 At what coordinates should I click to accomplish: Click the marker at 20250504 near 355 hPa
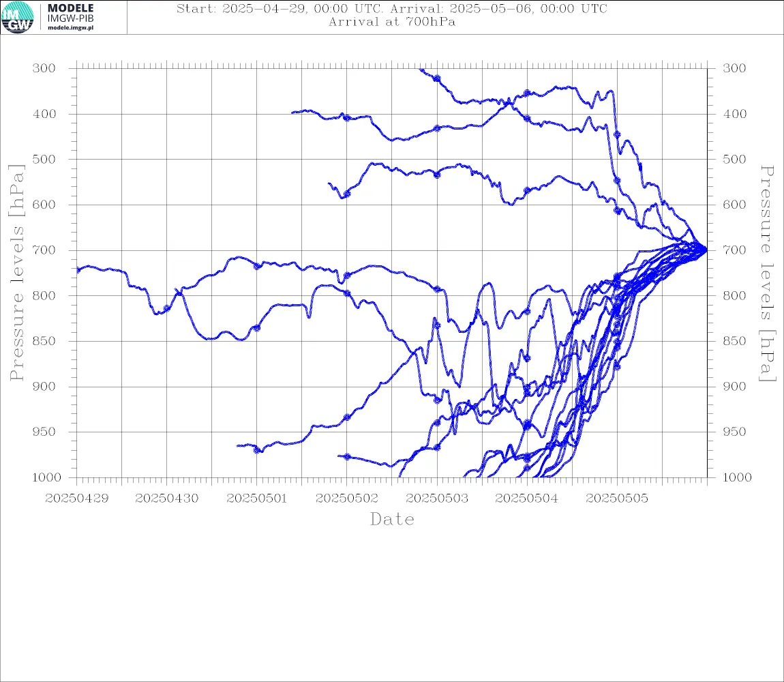point(527,93)
